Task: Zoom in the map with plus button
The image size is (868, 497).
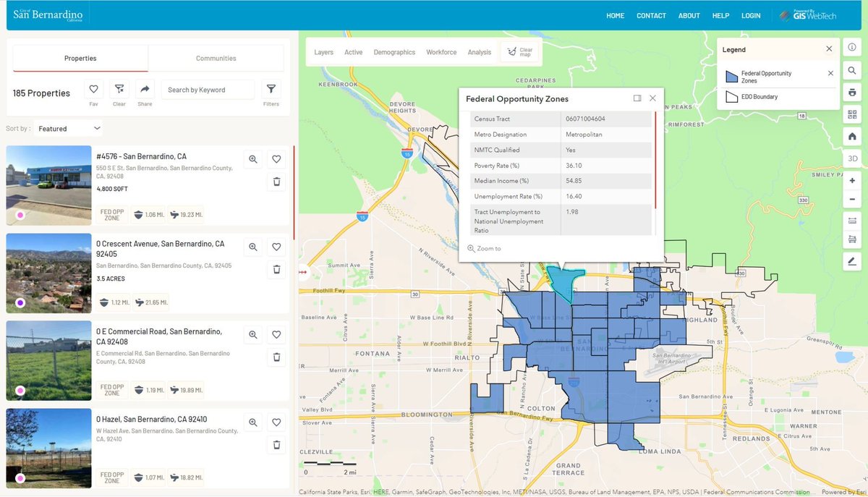Action: [852, 180]
